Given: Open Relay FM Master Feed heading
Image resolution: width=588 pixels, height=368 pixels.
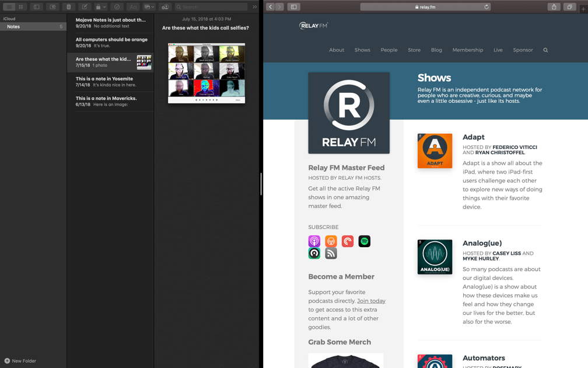Looking at the screenshot, I should tap(346, 168).
